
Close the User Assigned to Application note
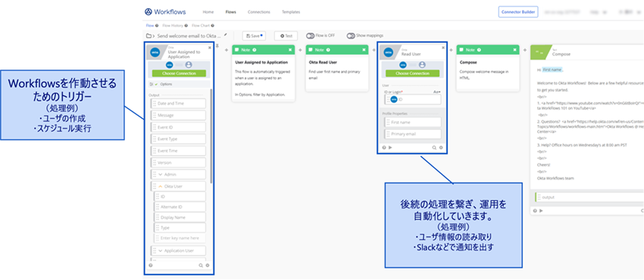tap(290, 50)
